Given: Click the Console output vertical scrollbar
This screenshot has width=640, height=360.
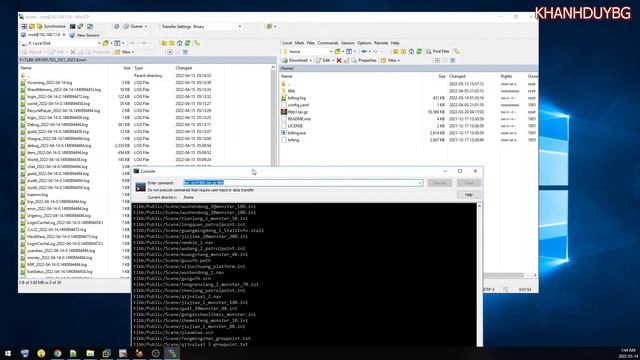Looking at the screenshot, I should click(479, 274).
